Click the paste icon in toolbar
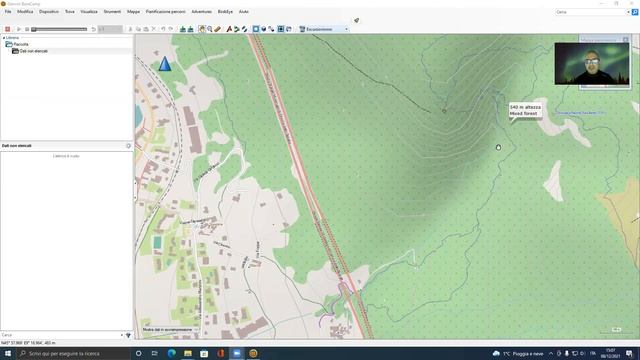 (x=146, y=29)
